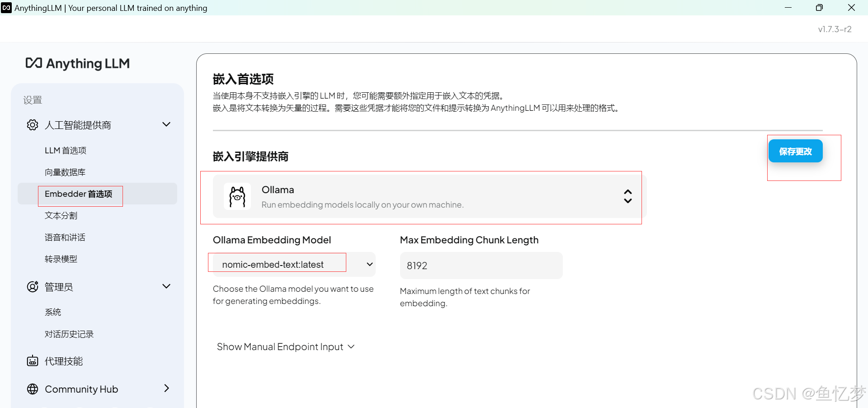Collapse the 管理员 section chevron
868x408 pixels.
166,286
